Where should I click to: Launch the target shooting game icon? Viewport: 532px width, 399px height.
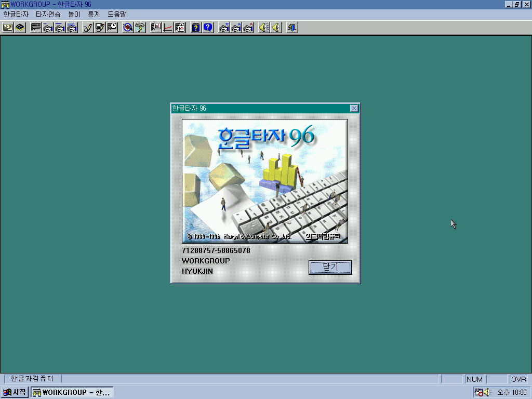click(128, 28)
